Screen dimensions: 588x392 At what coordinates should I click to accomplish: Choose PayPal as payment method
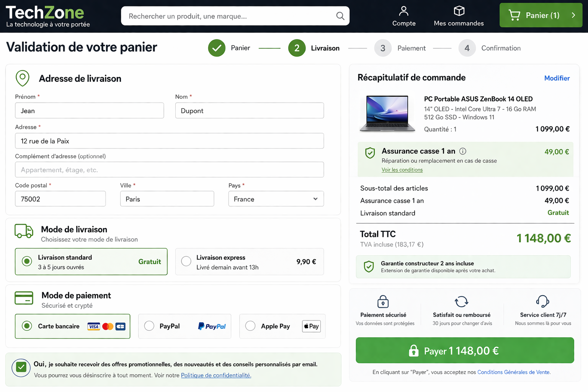[x=149, y=326]
